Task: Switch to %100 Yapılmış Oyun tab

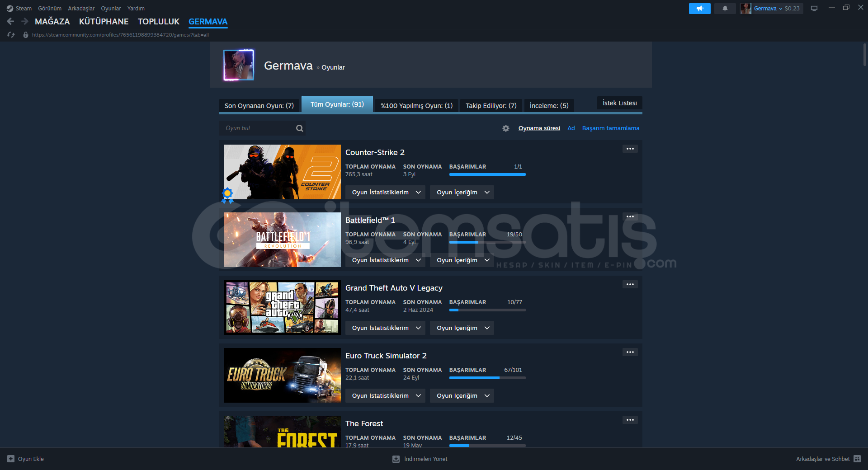Action: click(416, 106)
